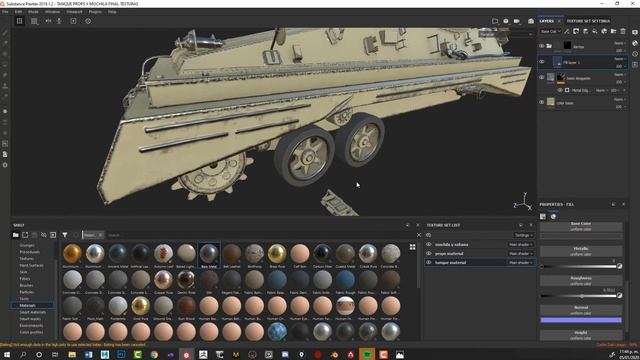Open the Edit menu
640x360 pixels.
pos(18,12)
